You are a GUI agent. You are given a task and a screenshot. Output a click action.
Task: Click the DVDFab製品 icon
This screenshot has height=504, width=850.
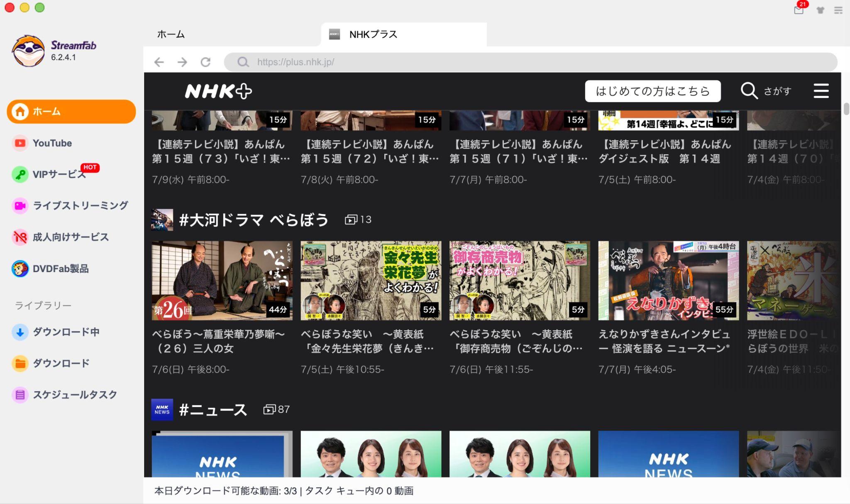pos(20,269)
